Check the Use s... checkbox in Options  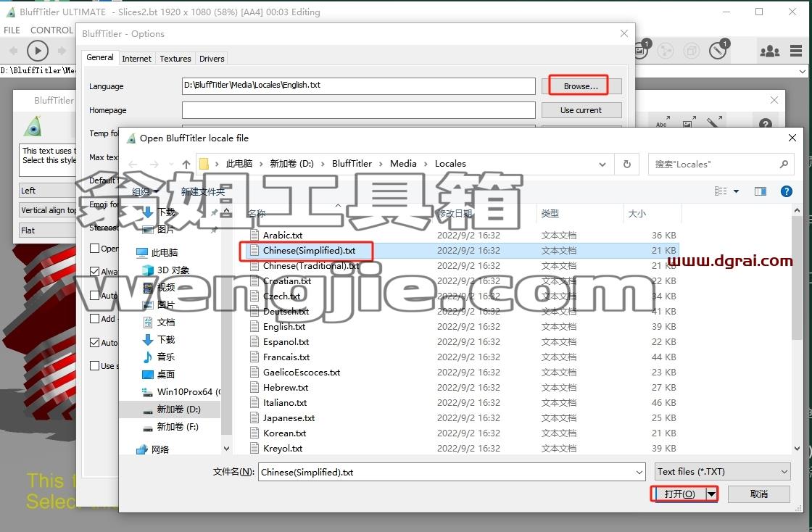click(x=95, y=365)
